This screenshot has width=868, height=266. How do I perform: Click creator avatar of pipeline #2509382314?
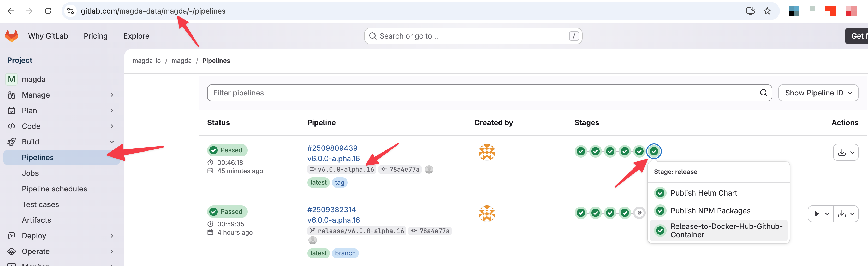pyautogui.click(x=487, y=214)
